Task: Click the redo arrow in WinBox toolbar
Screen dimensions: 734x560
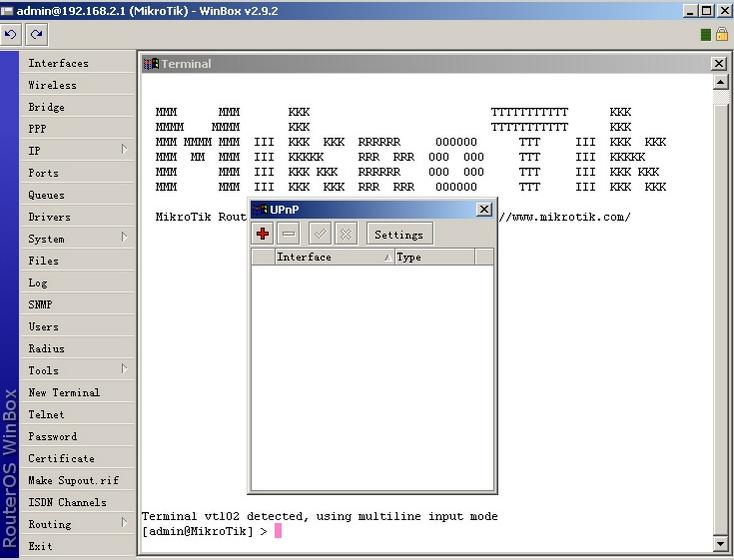Action: pyautogui.click(x=36, y=34)
